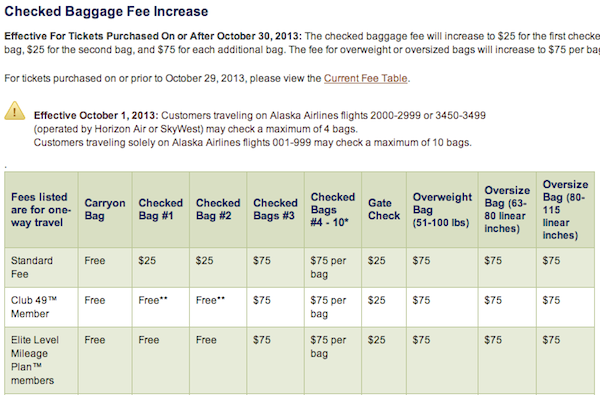Select the Checked Baggage Fee Increase heading
Viewport: 600px width, 395px height.
click(x=106, y=11)
